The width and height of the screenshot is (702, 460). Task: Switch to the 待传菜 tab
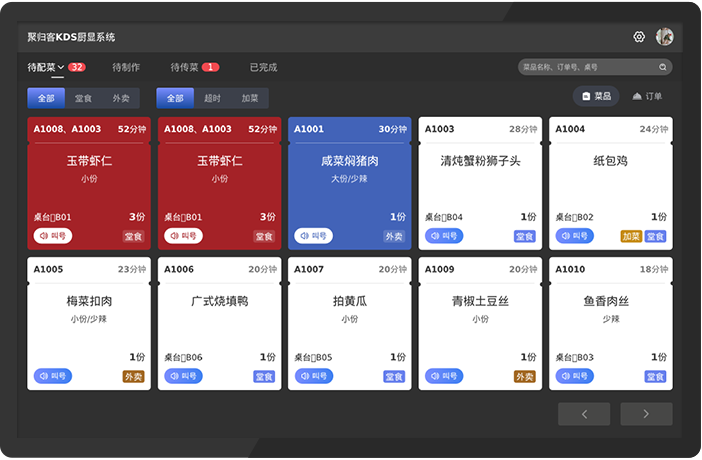pyautogui.click(x=184, y=67)
